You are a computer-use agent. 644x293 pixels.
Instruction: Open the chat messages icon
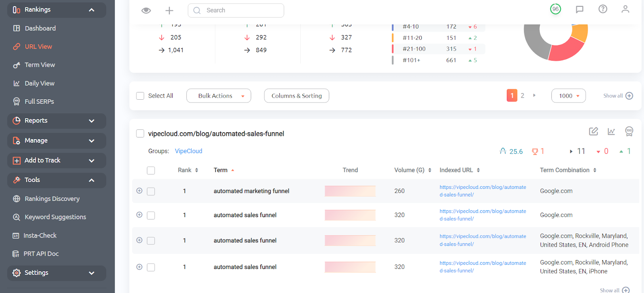580,9
